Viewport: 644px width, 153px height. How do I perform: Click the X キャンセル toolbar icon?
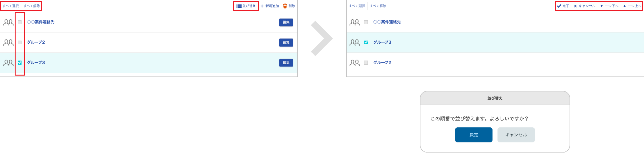[x=575, y=6]
